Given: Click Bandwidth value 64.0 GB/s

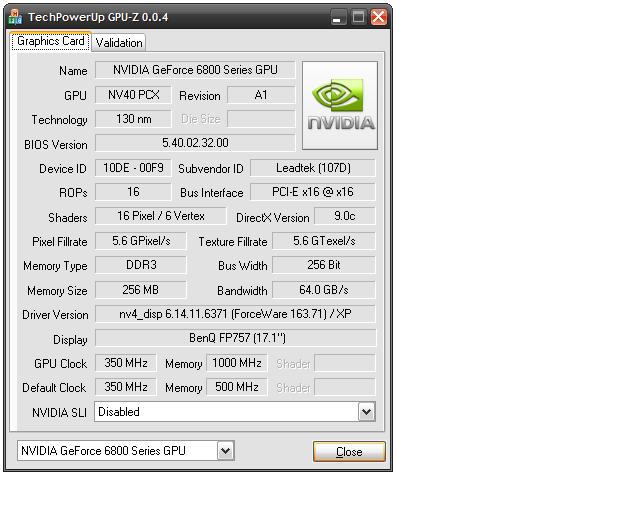Looking at the screenshot, I should pyautogui.click(x=324, y=290).
